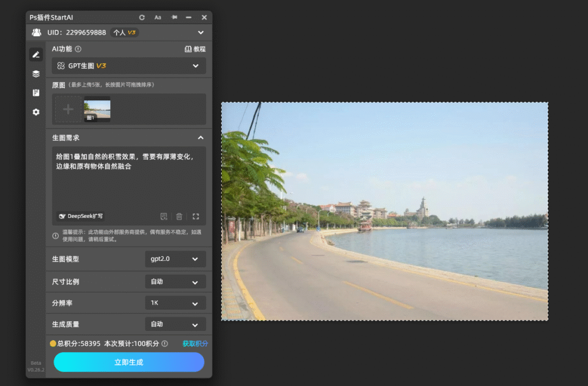
Task: Click the user avatar icon beside UID
Action: 36,33
